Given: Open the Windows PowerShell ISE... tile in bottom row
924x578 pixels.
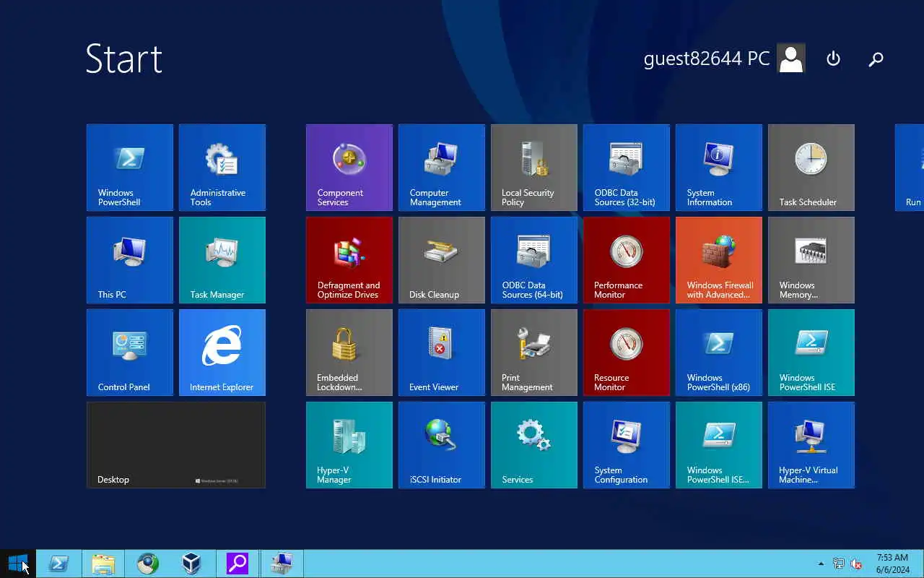Looking at the screenshot, I should point(719,445).
